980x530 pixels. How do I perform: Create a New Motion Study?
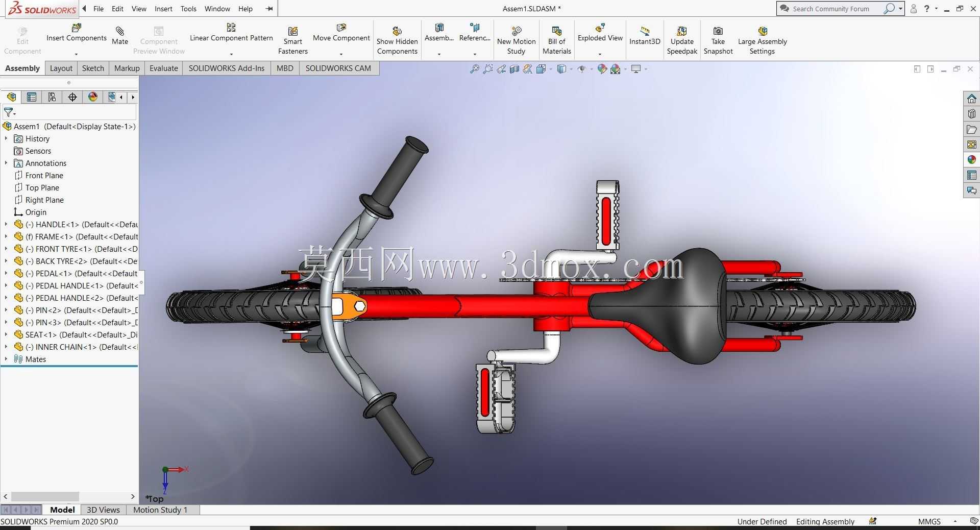tap(517, 41)
